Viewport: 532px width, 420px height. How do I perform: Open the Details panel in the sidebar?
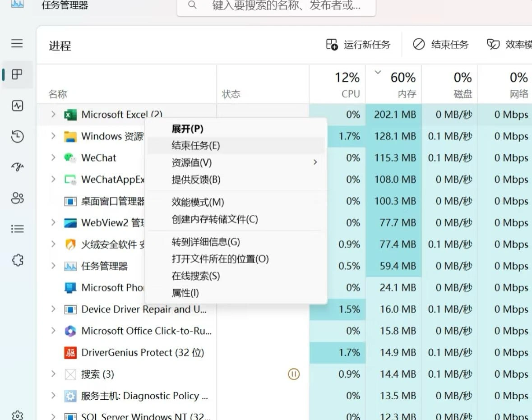(17, 228)
